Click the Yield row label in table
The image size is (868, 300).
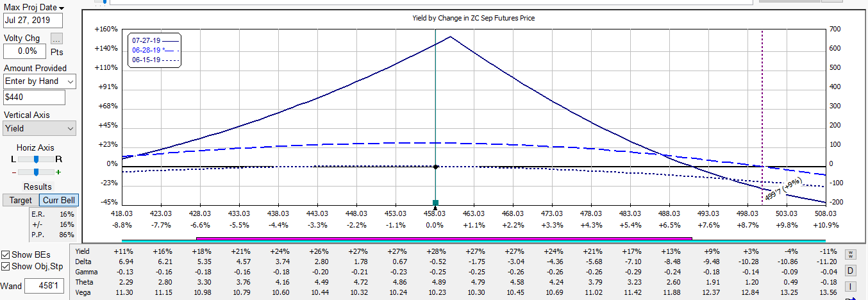83,251
